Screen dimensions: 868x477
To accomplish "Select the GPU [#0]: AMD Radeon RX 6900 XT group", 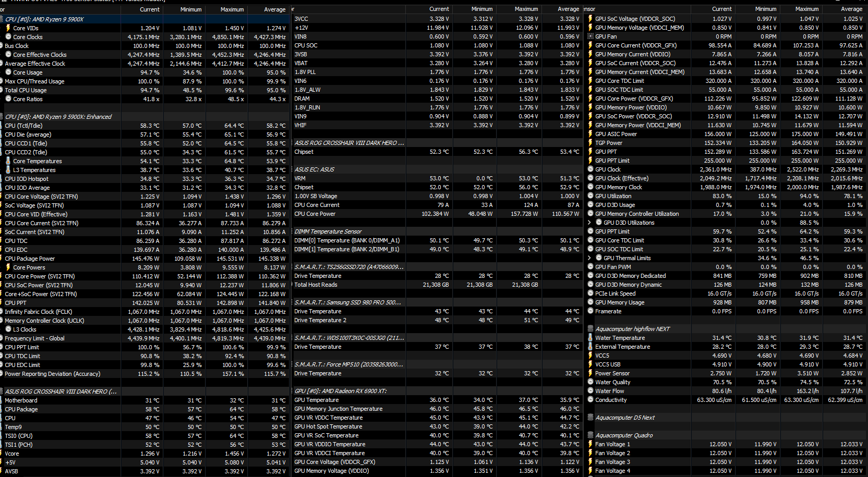I will [x=437, y=391].
